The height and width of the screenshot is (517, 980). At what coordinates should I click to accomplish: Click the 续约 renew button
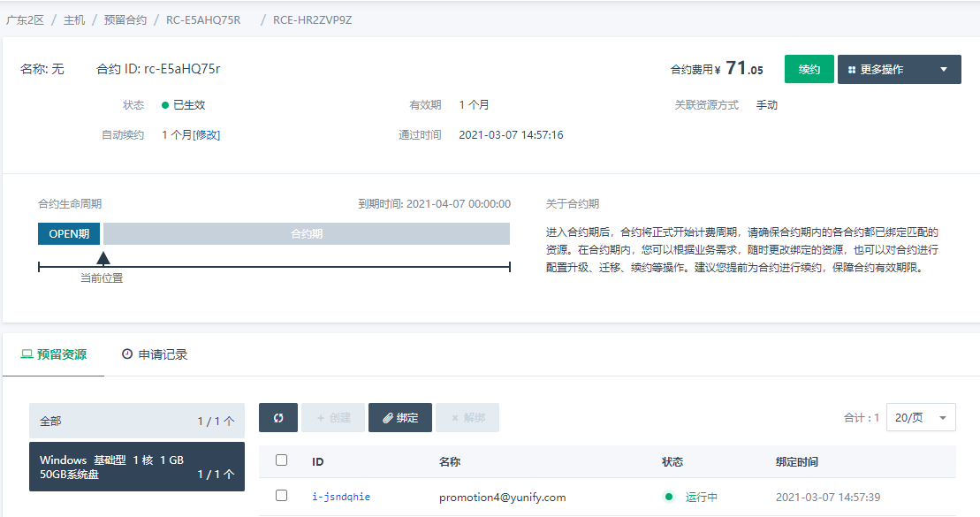[x=809, y=69]
